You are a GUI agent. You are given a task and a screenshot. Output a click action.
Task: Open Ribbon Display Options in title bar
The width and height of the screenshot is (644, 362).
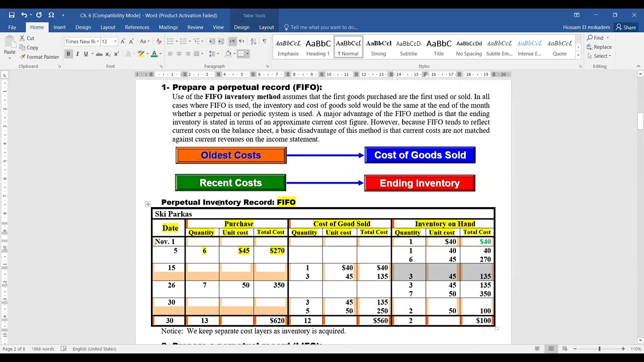(x=577, y=15)
